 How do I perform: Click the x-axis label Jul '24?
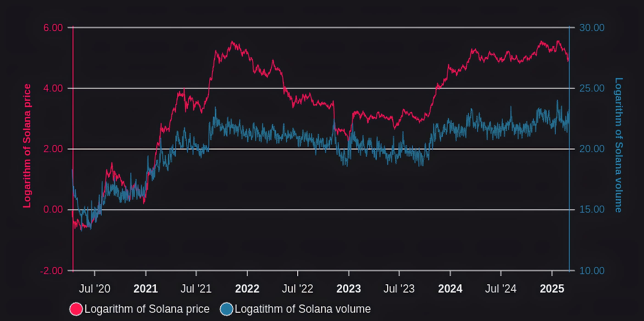tap(501, 289)
